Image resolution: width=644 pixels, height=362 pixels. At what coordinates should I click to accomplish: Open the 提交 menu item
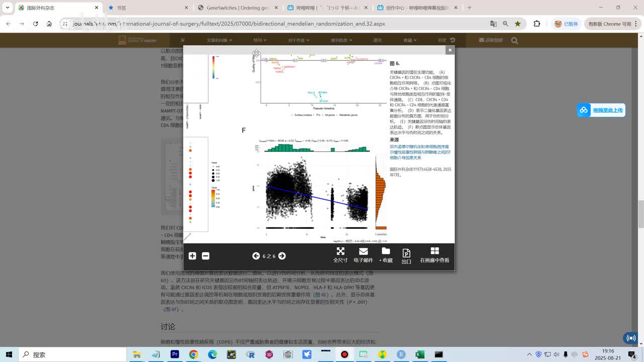pyautogui.click(x=377, y=40)
